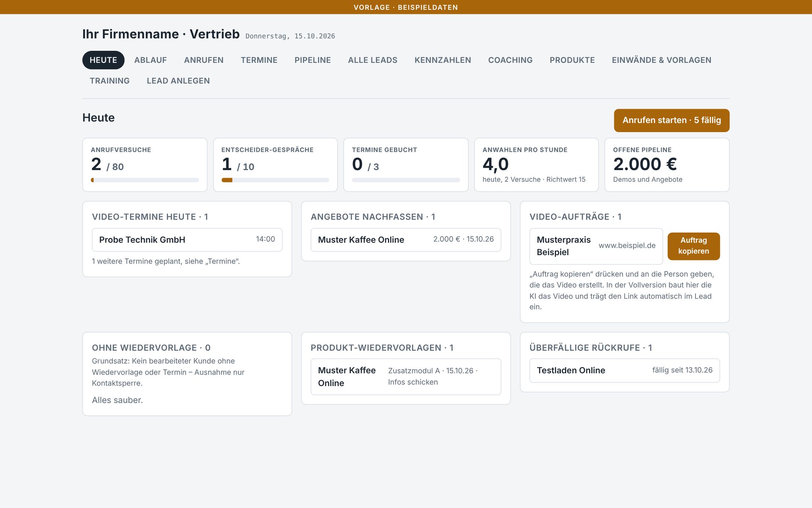This screenshot has height=508, width=812.
Task: Click the OHNE WIEDERVORLAGE · 0 heading
Action: point(151,348)
